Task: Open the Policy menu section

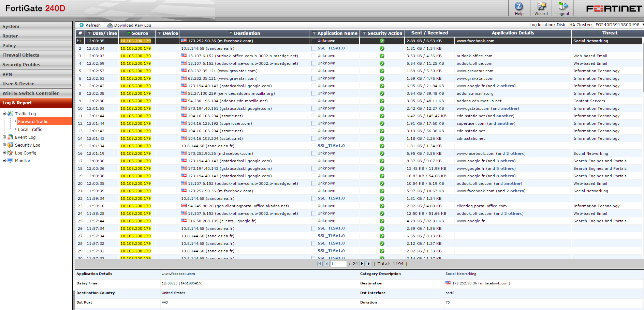Action: [x=36, y=45]
